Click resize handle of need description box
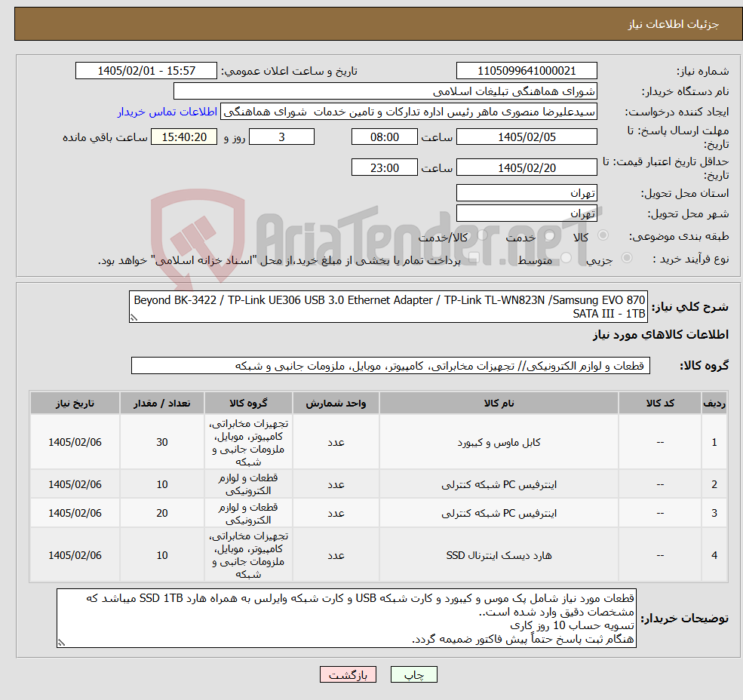743x700 pixels. [x=134, y=318]
